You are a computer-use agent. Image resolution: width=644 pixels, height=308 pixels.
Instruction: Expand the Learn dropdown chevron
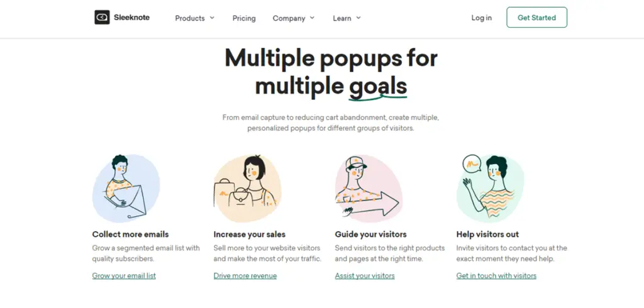coord(358,18)
